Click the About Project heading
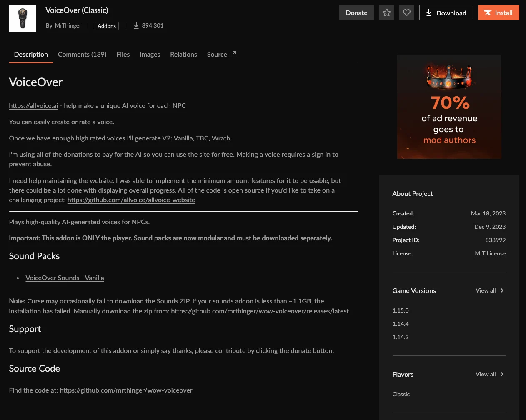 click(413, 194)
